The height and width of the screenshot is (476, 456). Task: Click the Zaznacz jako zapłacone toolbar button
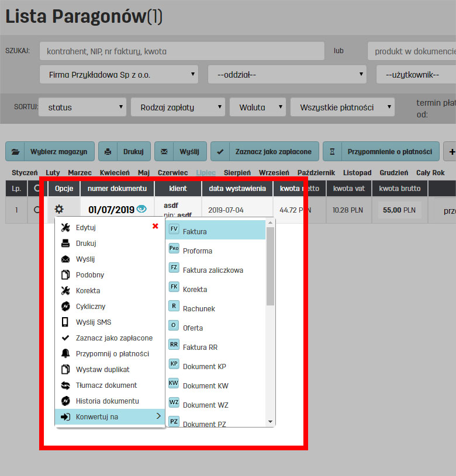[265, 151]
